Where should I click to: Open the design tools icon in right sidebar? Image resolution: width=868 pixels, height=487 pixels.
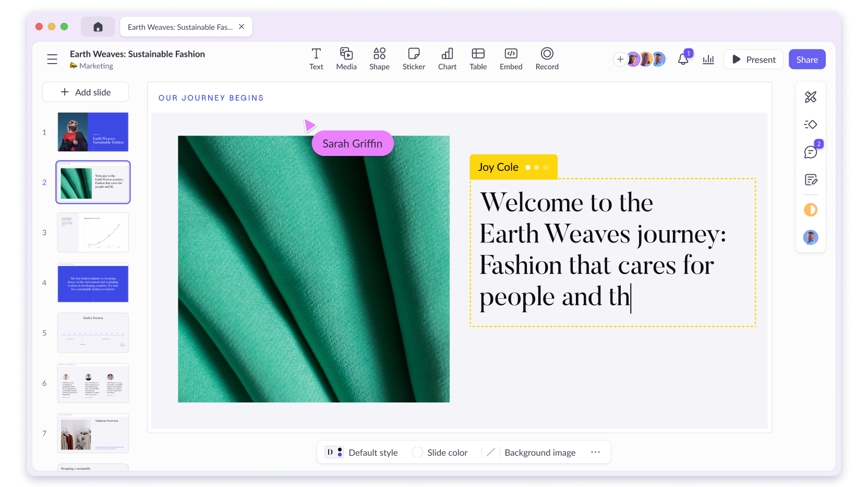coord(811,97)
